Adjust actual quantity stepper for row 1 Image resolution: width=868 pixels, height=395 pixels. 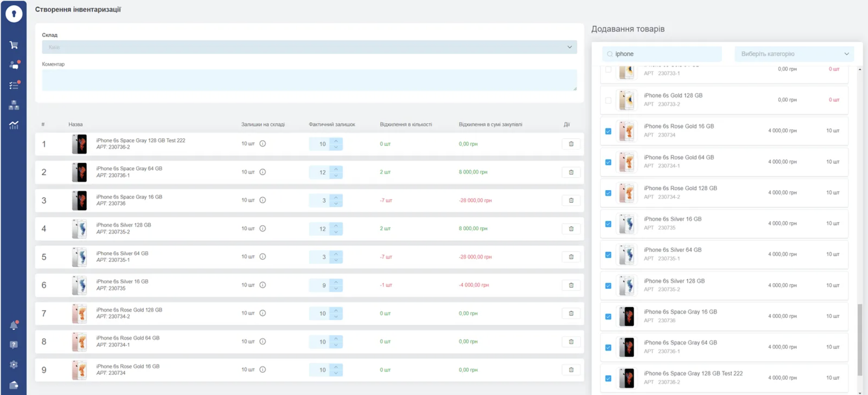coord(336,144)
